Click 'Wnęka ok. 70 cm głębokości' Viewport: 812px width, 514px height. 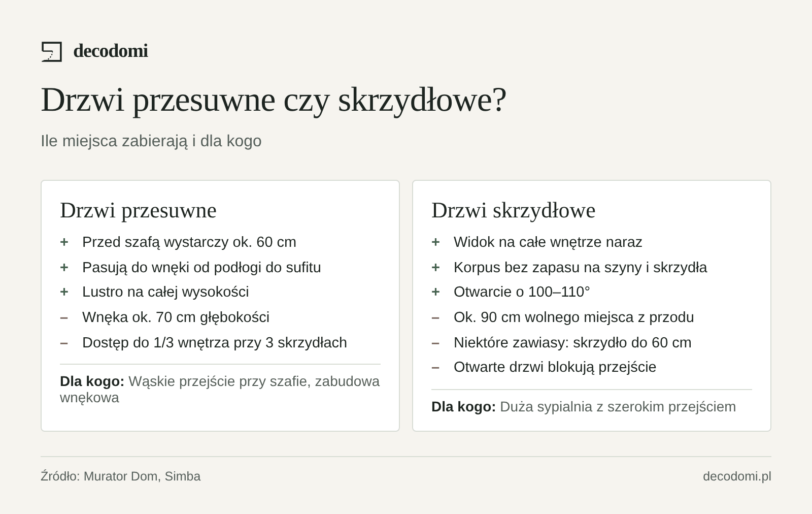coord(176,317)
